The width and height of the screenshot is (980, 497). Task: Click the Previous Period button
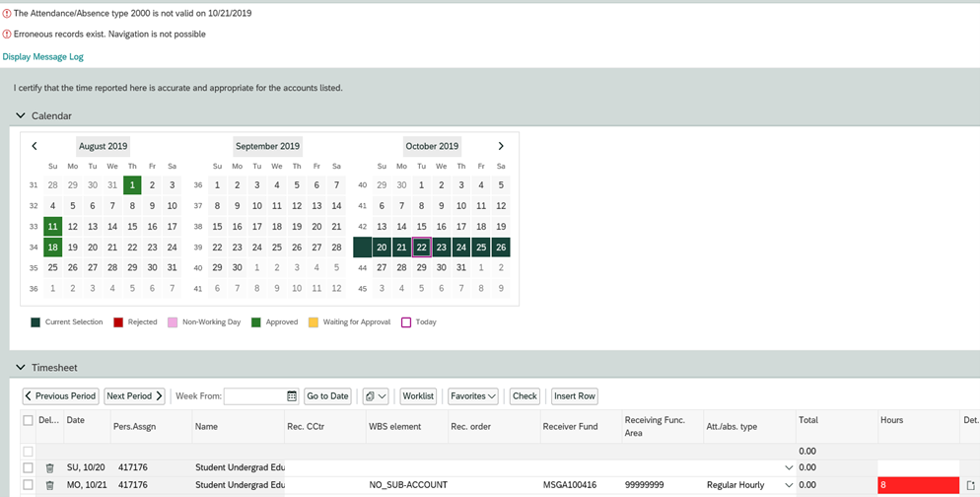click(60, 396)
